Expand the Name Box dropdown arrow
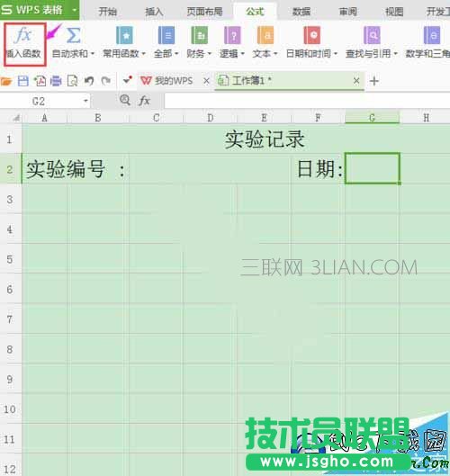This screenshot has width=450, height=476. pyautogui.click(x=85, y=101)
